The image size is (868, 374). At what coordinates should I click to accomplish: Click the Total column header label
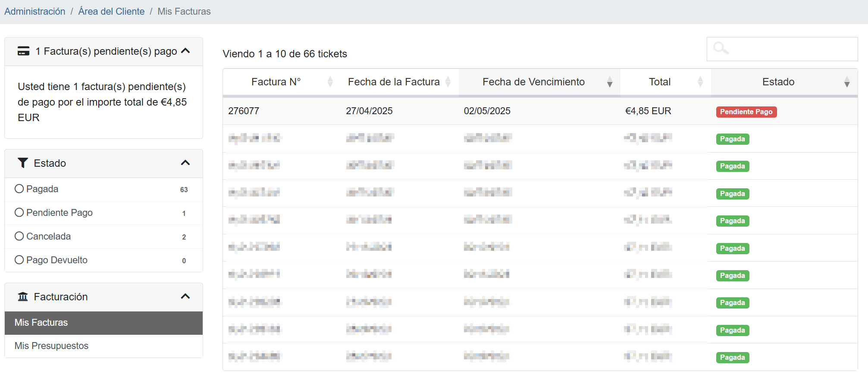point(660,82)
